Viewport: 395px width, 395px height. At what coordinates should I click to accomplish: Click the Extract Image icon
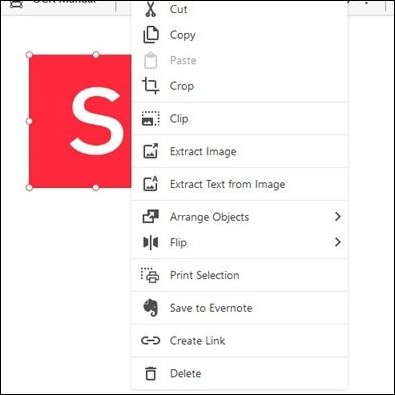tap(150, 151)
